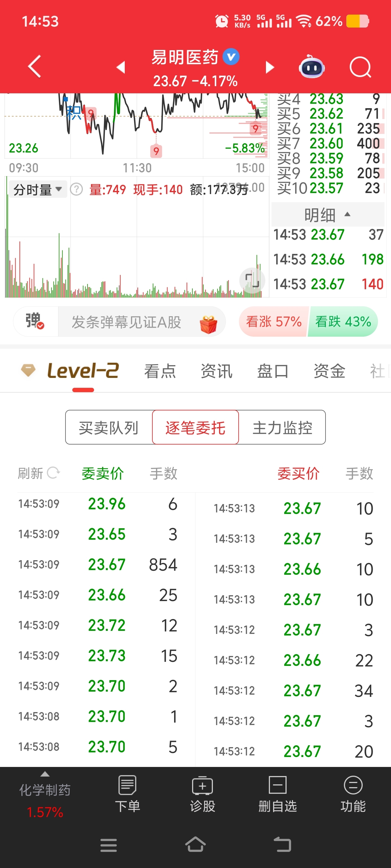
Task: Switch to 盘口 tab
Action: tap(272, 371)
